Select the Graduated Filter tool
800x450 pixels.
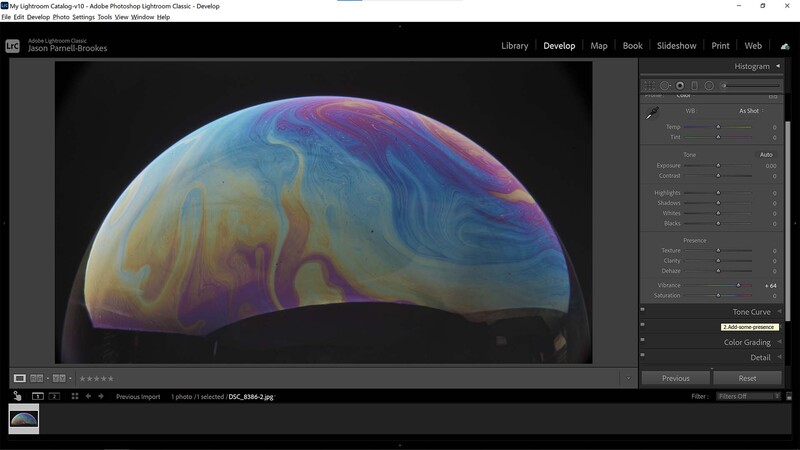(694, 86)
